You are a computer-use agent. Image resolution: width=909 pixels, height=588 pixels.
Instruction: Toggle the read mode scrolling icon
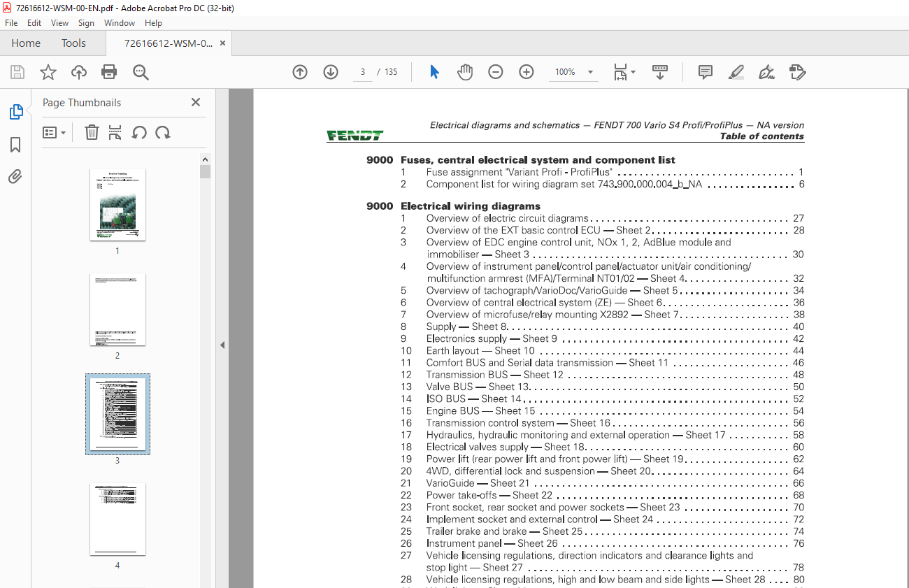coord(660,72)
